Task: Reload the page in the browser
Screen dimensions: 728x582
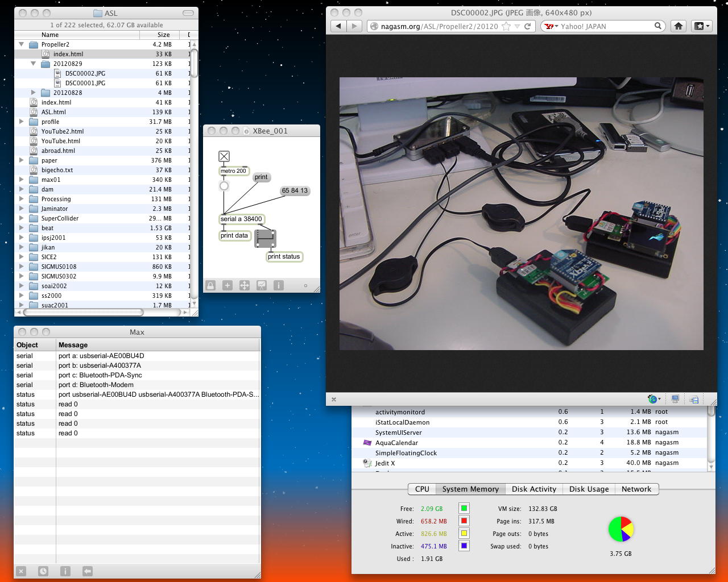Action: pyautogui.click(x=528, y=26)
